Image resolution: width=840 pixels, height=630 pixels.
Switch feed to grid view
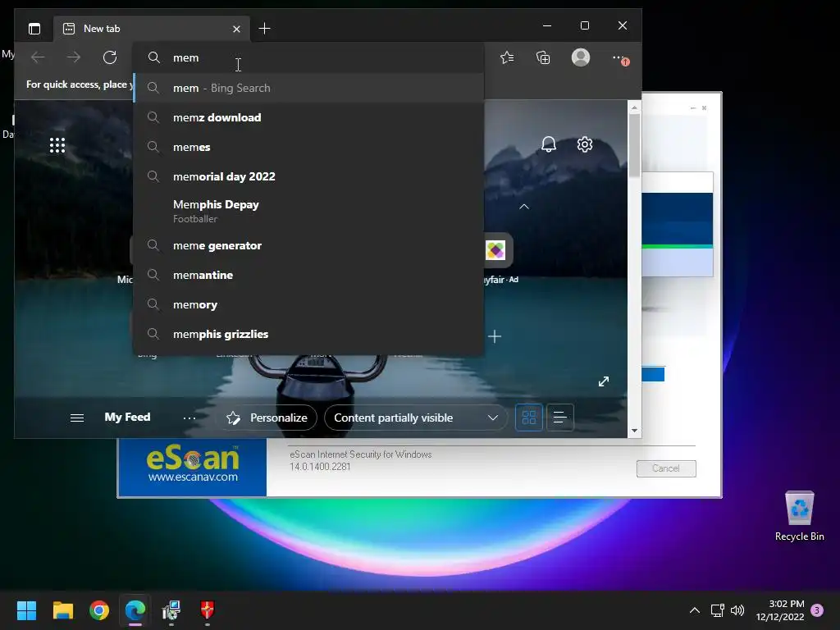click(x=529, y=418)
